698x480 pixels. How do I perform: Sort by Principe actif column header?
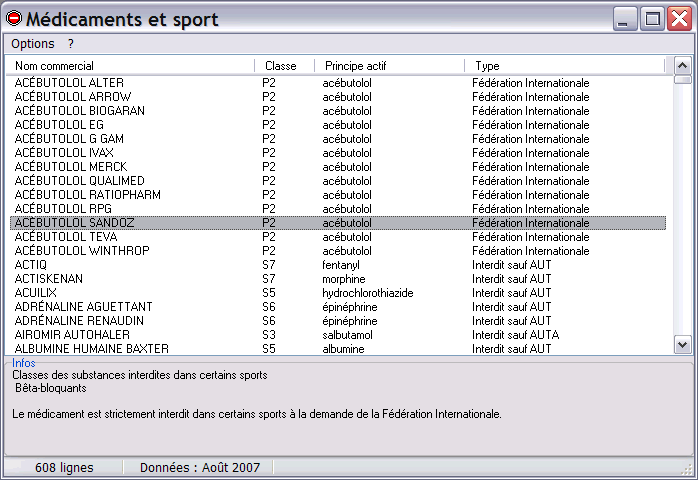pos(390,66)
